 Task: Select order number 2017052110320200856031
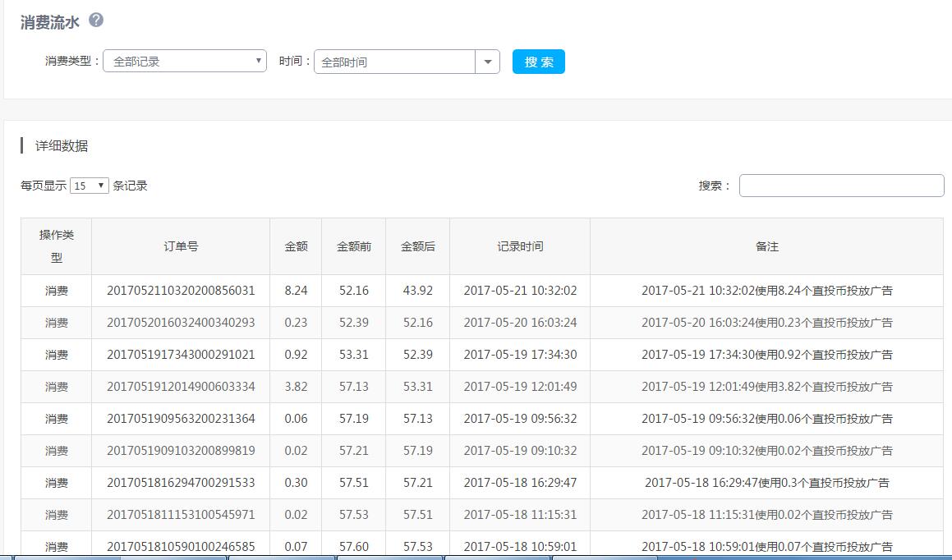[181, 291]
